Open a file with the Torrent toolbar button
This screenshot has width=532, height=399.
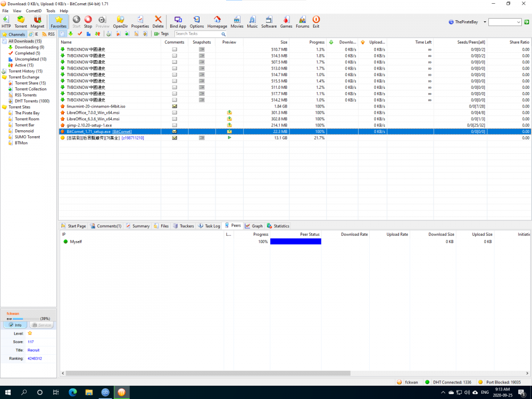(21, 22)
